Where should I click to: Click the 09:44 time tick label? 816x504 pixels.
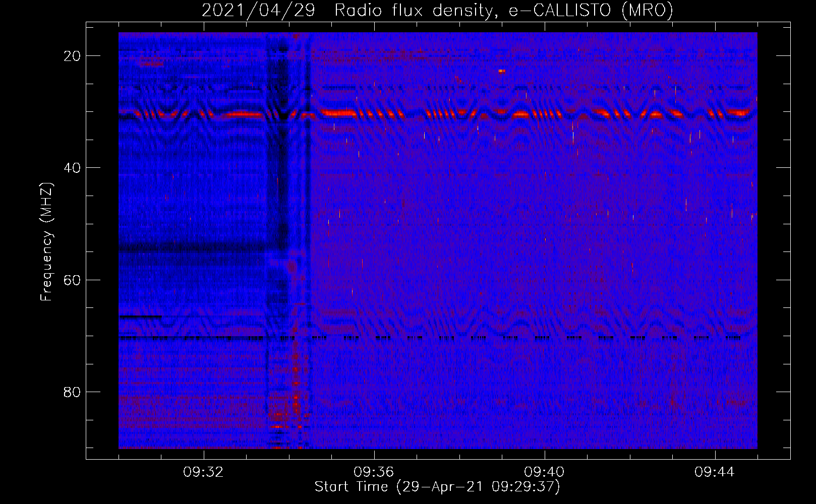715,472
